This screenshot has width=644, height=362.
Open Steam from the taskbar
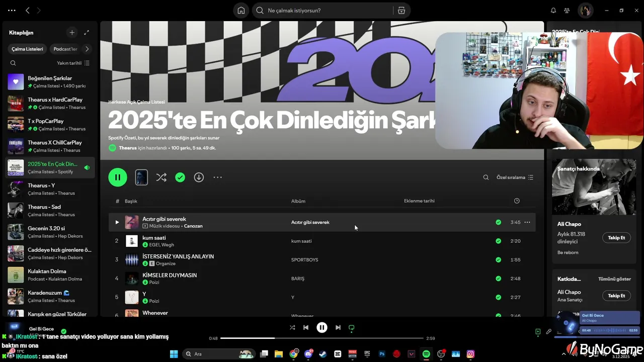[323, 354]
